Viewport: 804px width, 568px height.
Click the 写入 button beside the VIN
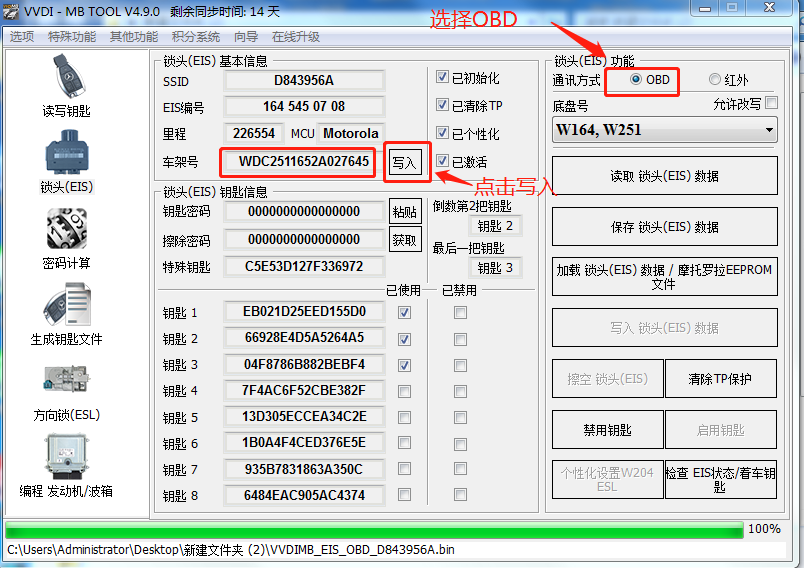[405, 162]
